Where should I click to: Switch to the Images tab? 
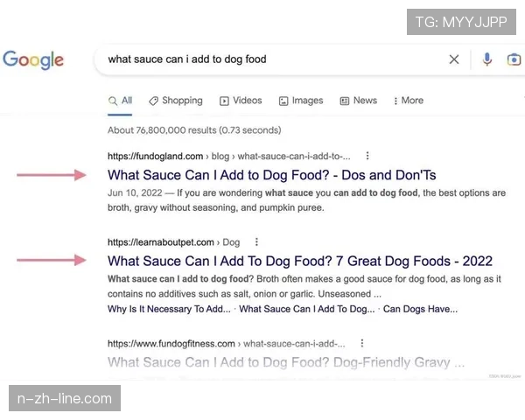[x=301, y=101]
